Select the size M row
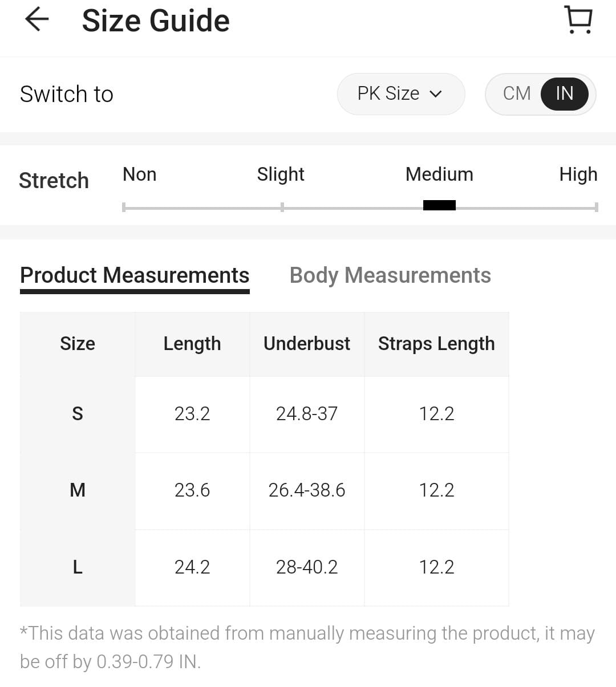The image size is (616, 687). click(x=264, y=490)
